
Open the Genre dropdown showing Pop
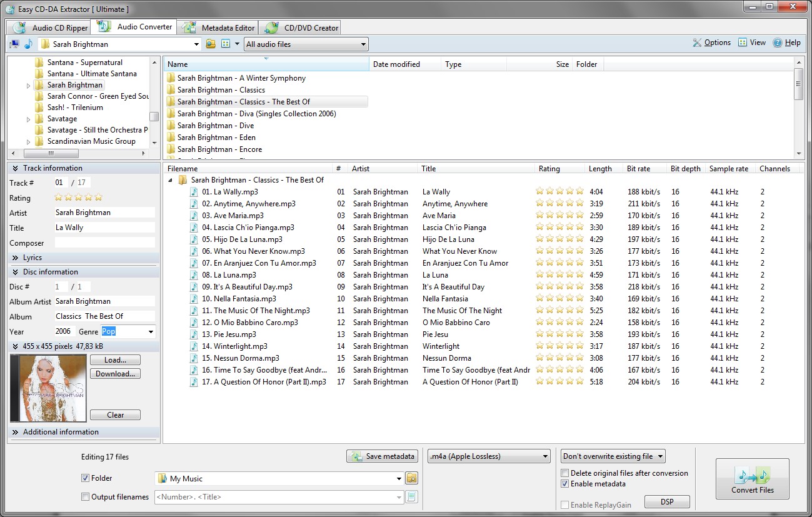pyautogui.click(x=151, y=332)
